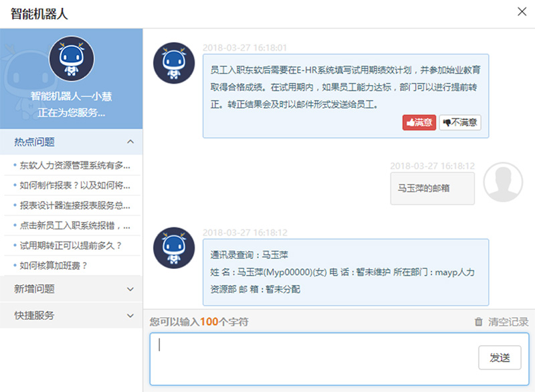Image resolution: width=535 pixels, height=392 pixels.
Task: Expand the 新增问题 section
Action: pos(71,289)
